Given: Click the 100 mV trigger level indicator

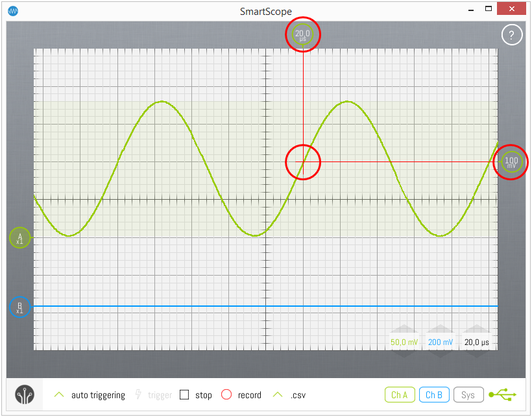Looking at the screenshot, I should coord(511,162).
